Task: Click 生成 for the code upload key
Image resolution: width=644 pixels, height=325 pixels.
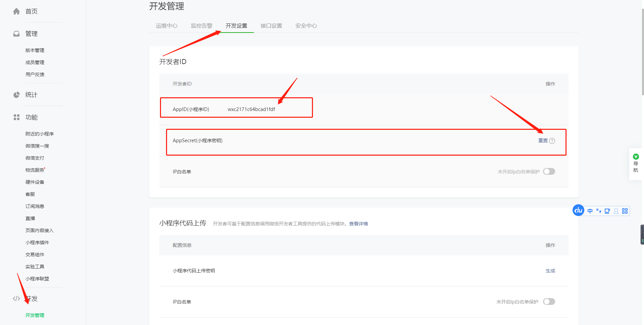Action: pyautogui.click(x=550, y=271)
